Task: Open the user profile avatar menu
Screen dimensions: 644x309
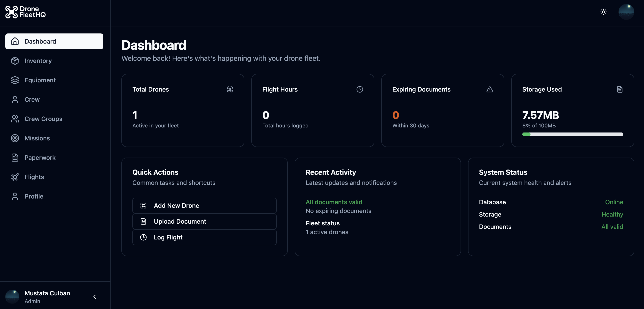Action: click(626, 12)
